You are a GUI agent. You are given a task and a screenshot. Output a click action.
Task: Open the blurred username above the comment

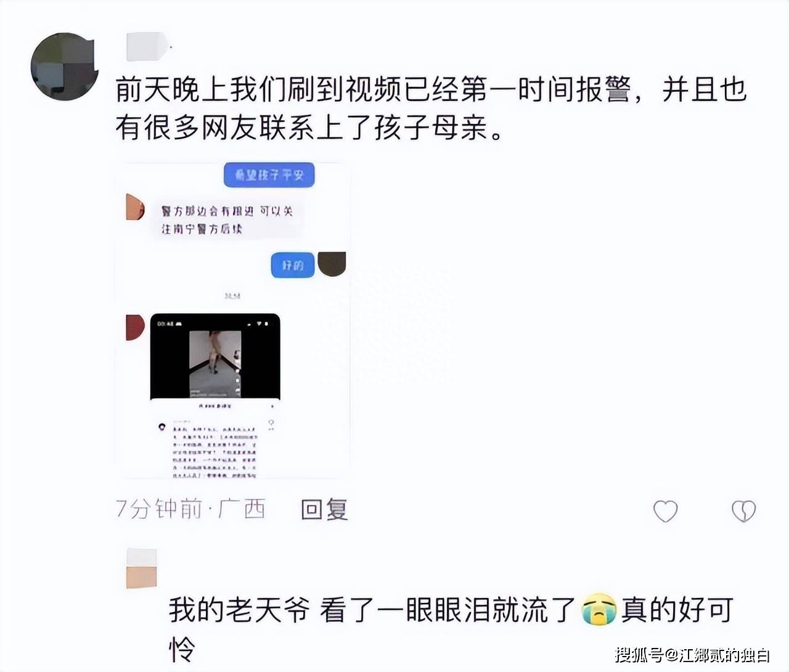(148, 47)
